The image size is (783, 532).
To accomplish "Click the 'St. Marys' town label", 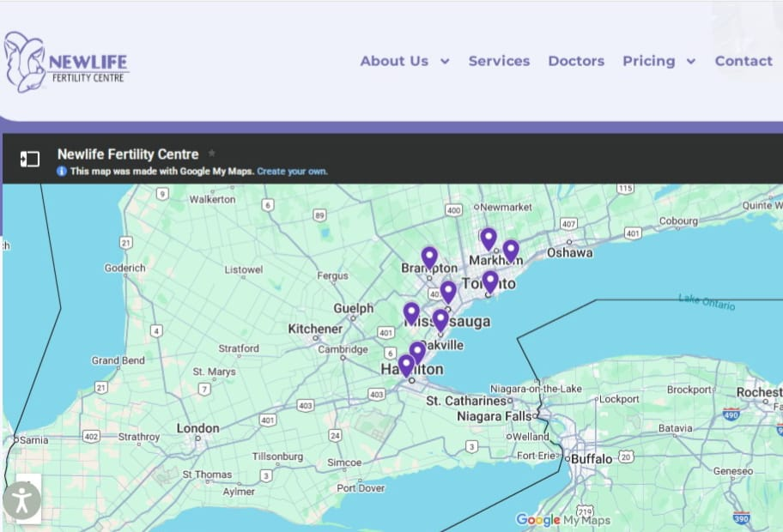I will point(215,372).
